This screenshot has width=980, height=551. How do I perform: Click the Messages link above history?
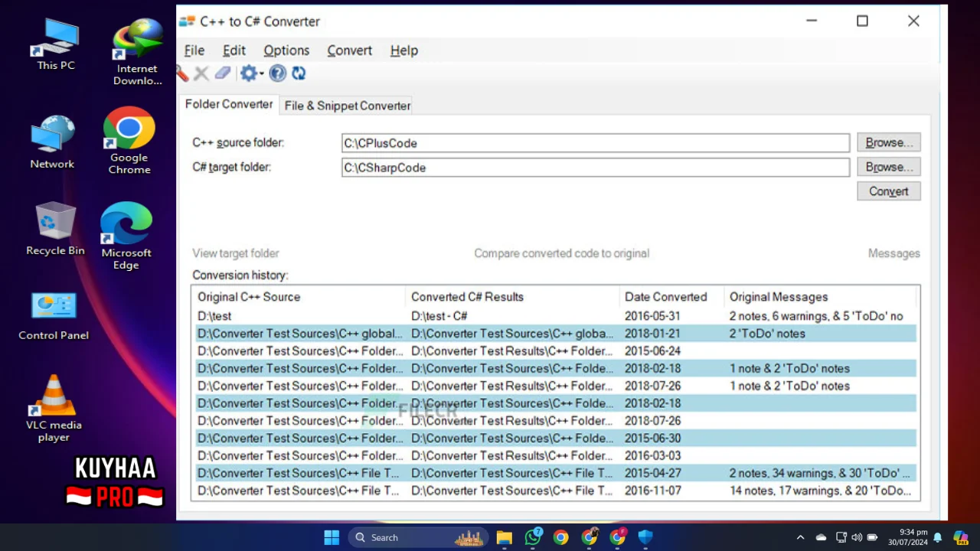pyautogui.click(x=894, y=253)
